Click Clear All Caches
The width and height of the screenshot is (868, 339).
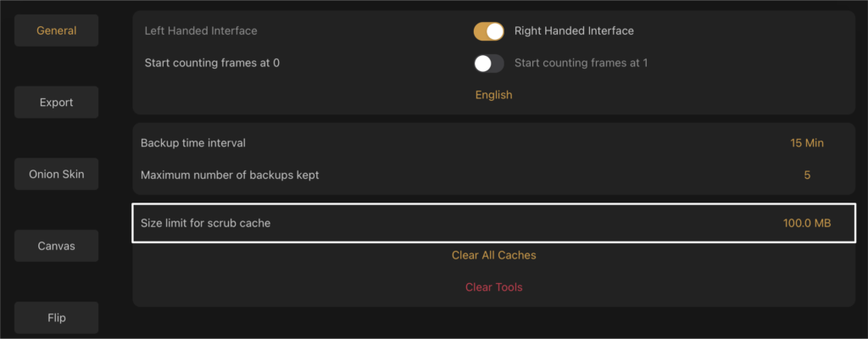[x=494, y=255]
